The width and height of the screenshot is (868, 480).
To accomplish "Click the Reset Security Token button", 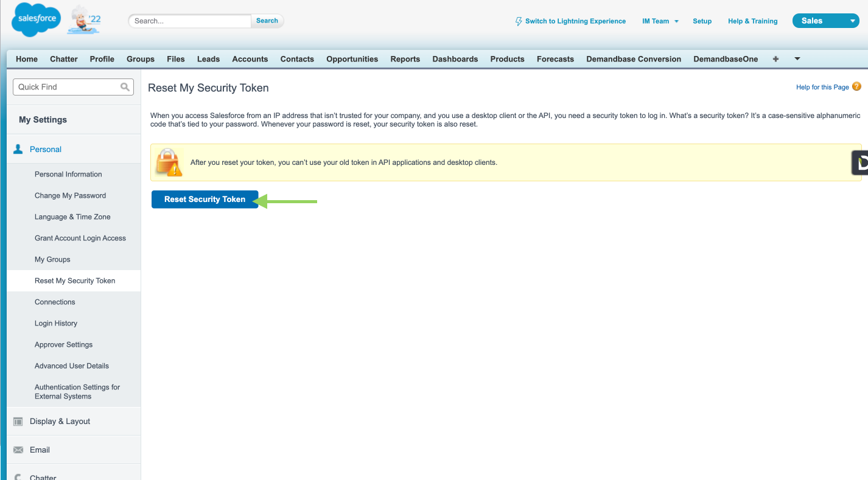I will click(205, 200).
